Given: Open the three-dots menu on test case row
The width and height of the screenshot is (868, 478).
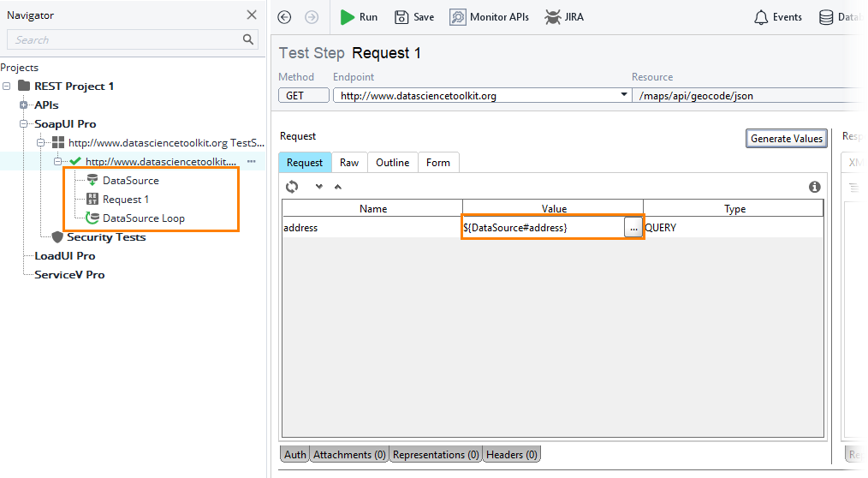Looking at the screenshot, I should [252, 161].
